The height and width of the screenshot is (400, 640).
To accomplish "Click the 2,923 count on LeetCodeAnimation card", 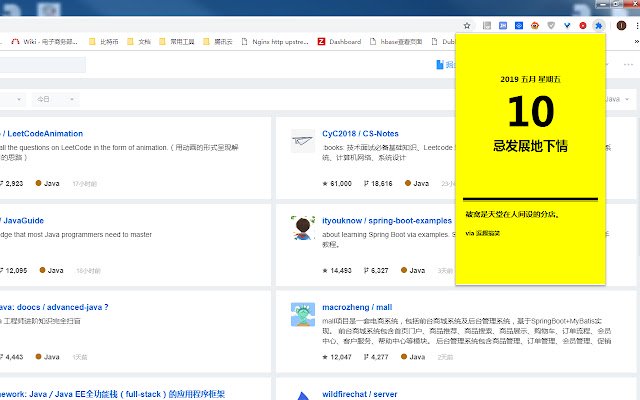I will pos(12,184).
